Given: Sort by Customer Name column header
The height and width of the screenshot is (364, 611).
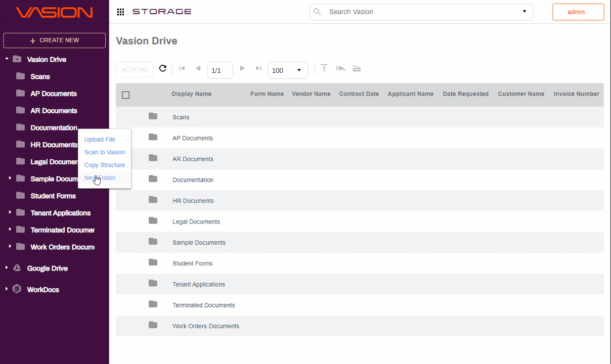Looking at the screenshot, I should coord(521,94).
